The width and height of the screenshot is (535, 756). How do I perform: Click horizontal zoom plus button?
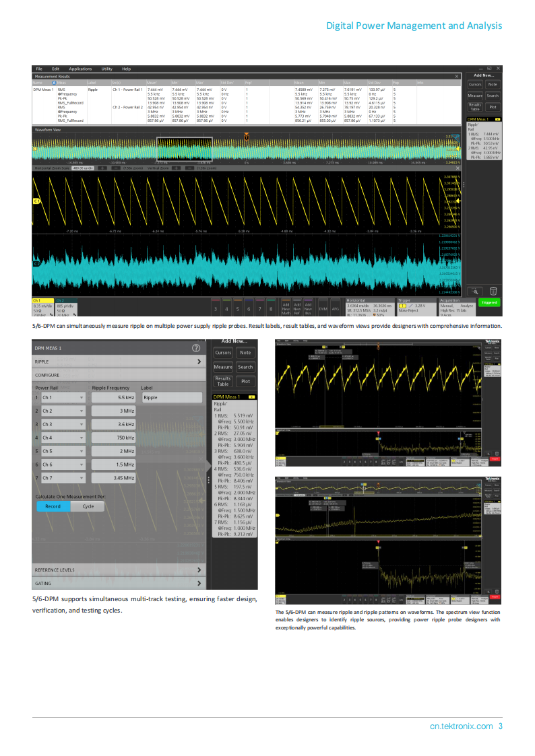click(102, 168)
